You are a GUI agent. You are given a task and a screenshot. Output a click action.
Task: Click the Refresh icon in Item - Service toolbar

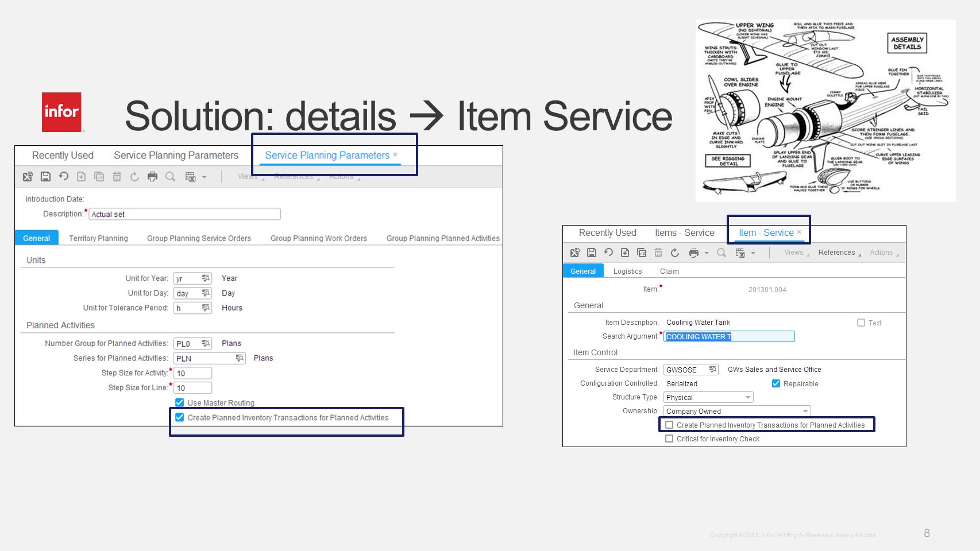[675, 253]
